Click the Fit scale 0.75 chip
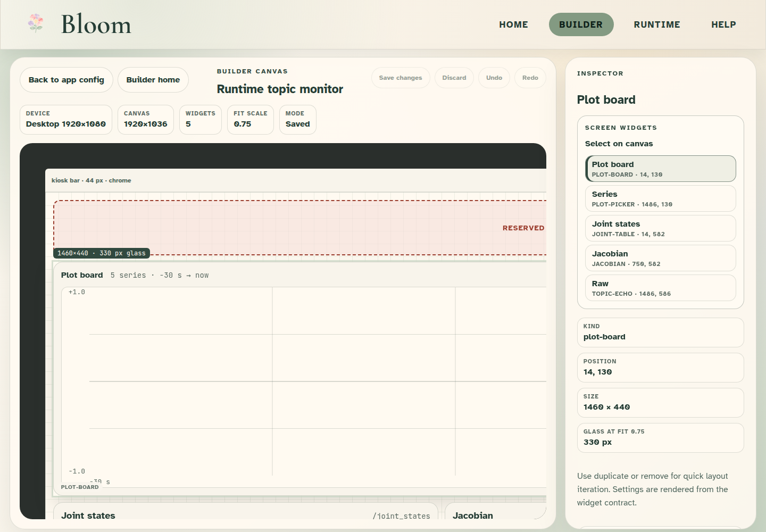This screenshot has height=532, width=766. point(251,120)
